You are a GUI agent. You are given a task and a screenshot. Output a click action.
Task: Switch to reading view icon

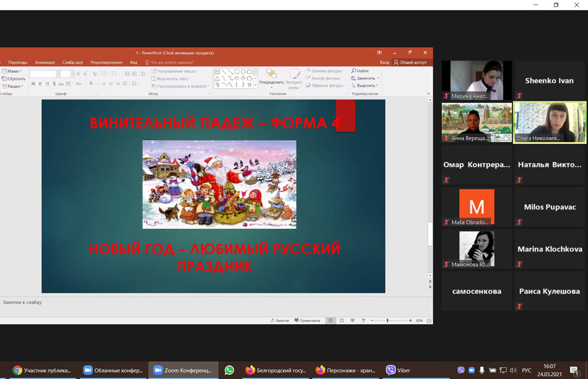[x=352, y=321]
